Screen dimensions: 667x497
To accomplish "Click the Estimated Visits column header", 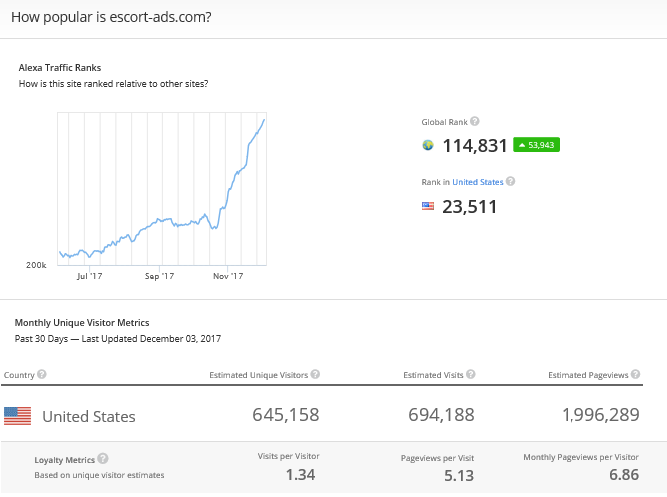I will tap(433, 375).
